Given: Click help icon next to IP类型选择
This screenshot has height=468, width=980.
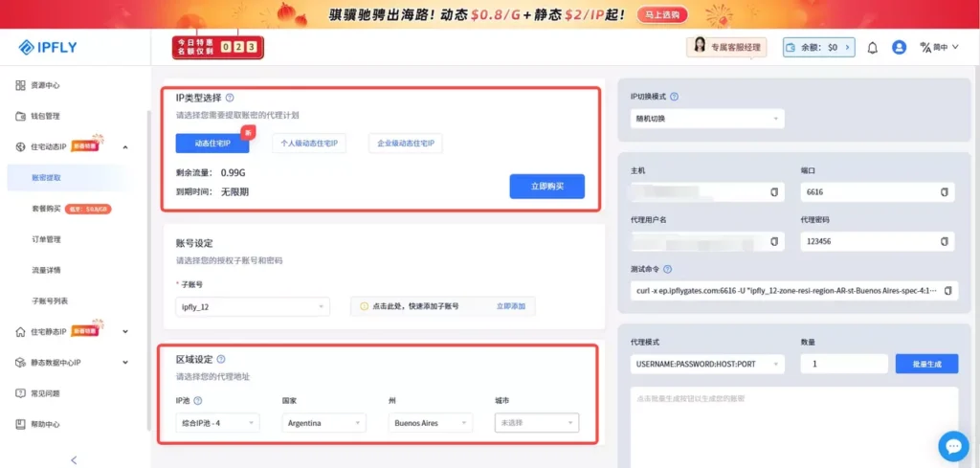Looking at the screenshot, I should pyautogui.click(x=230, y=98).
